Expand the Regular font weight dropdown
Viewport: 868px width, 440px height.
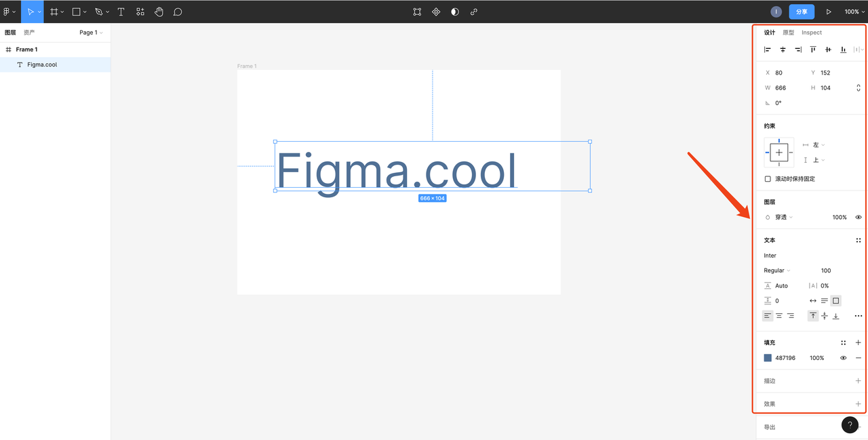coord(777,271)
